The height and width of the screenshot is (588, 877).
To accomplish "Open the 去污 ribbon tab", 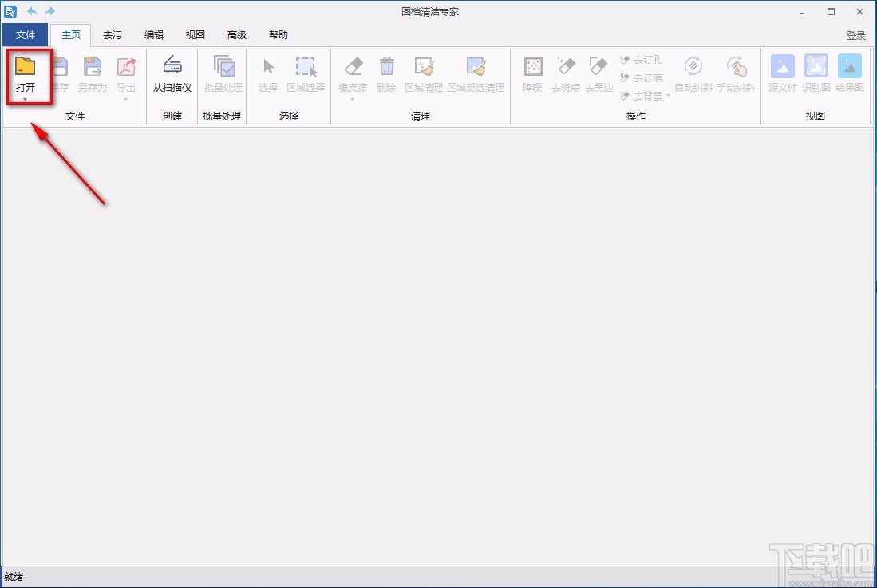I will pyautogui.click(x=112, y=34).
